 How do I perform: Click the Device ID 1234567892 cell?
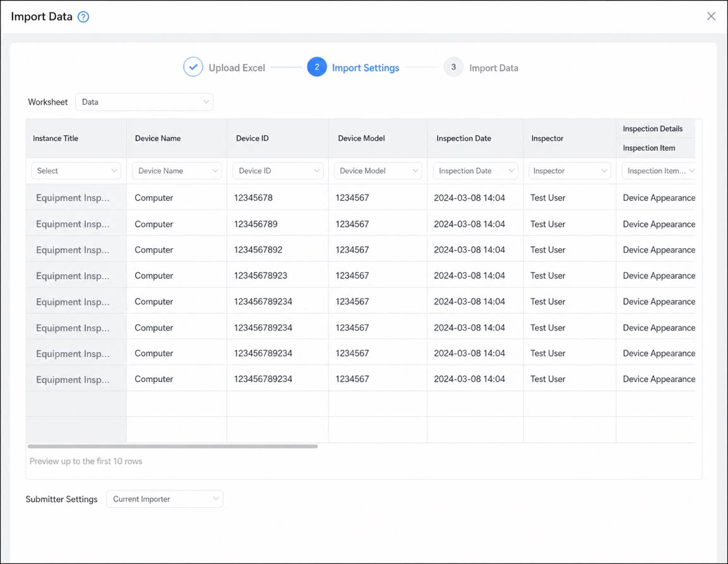(278, 249)
